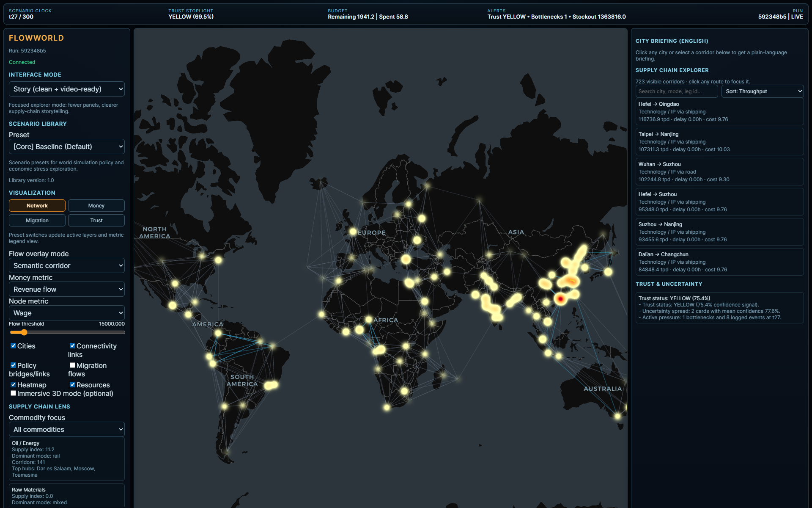This screenshot has width=812, height=508.
Task: Select the Trust visualization tab
Action: coord(96,220)
